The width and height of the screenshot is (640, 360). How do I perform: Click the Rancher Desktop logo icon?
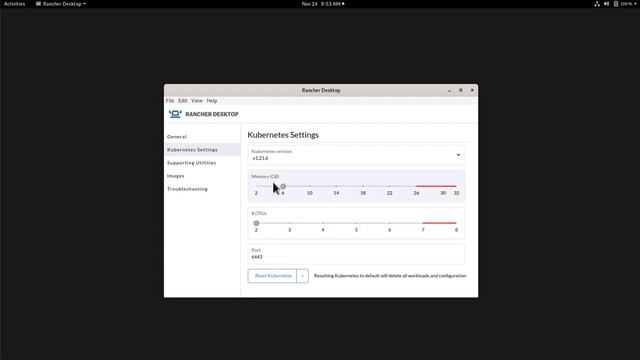[x=175, y=114]
